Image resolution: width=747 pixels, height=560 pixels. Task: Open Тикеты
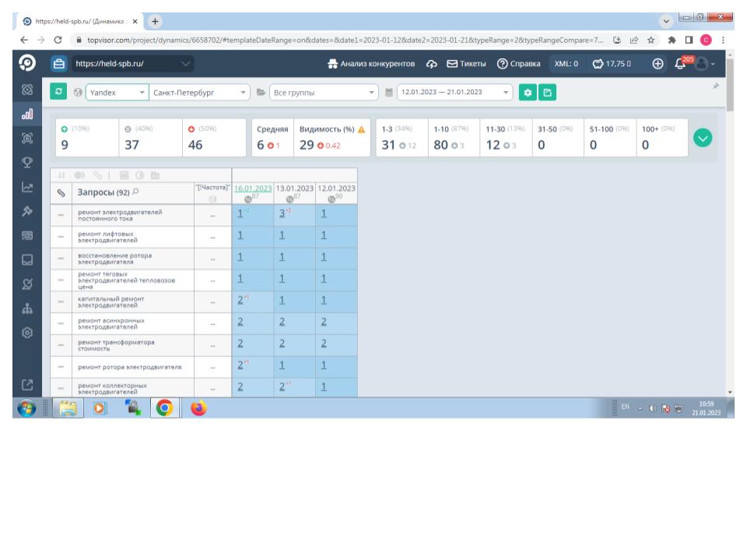tap(466, 64)
